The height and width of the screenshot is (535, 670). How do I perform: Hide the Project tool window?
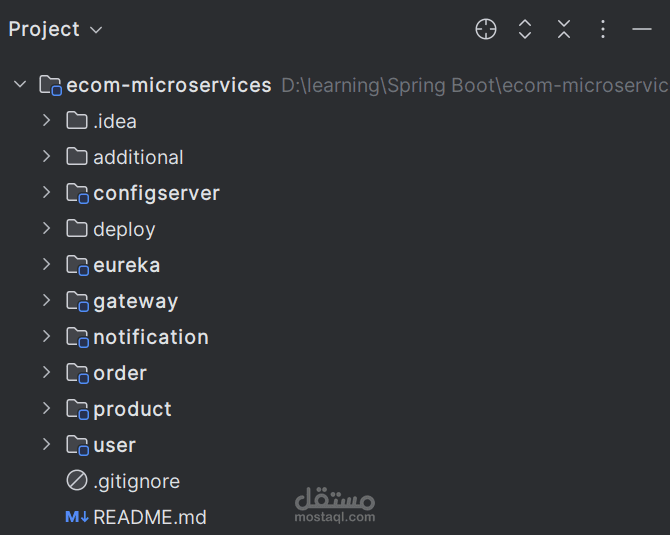[642, 30]
